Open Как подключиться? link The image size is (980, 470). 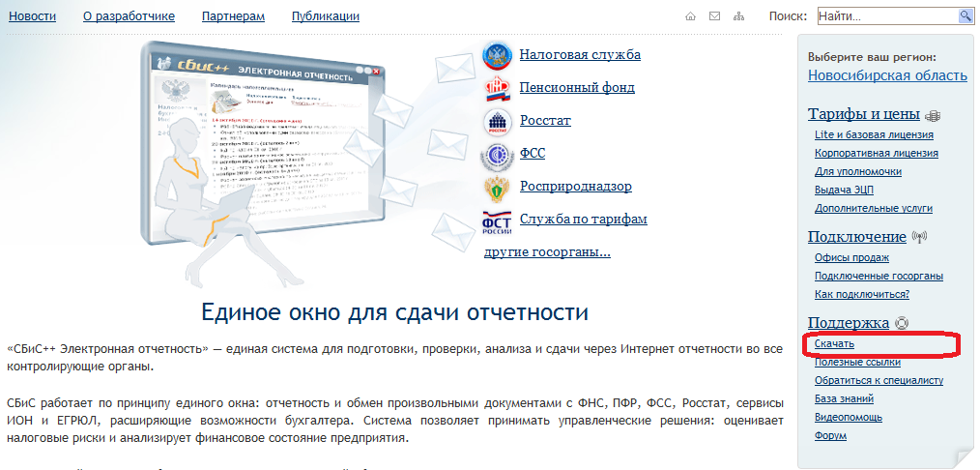tap(862, 294)
